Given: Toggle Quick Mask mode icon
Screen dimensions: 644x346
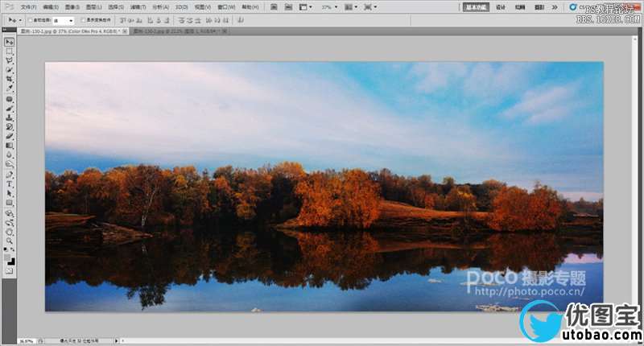Looking at the screenshot, I should pyautogui.click(x=9, y=271).
